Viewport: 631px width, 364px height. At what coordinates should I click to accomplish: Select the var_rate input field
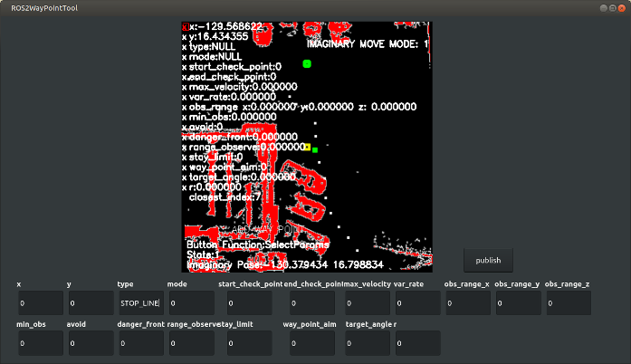(417, 302)
